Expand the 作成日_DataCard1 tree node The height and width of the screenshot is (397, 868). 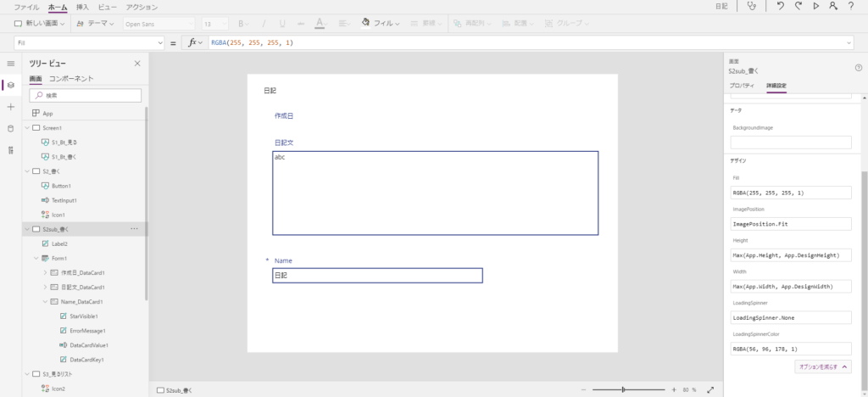coord(45,272)
